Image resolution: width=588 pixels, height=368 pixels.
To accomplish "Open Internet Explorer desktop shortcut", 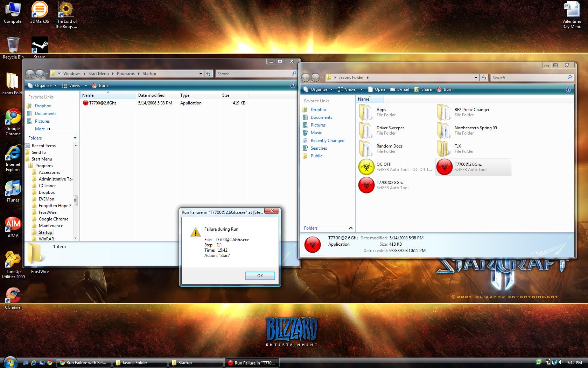I will (13, 158).
